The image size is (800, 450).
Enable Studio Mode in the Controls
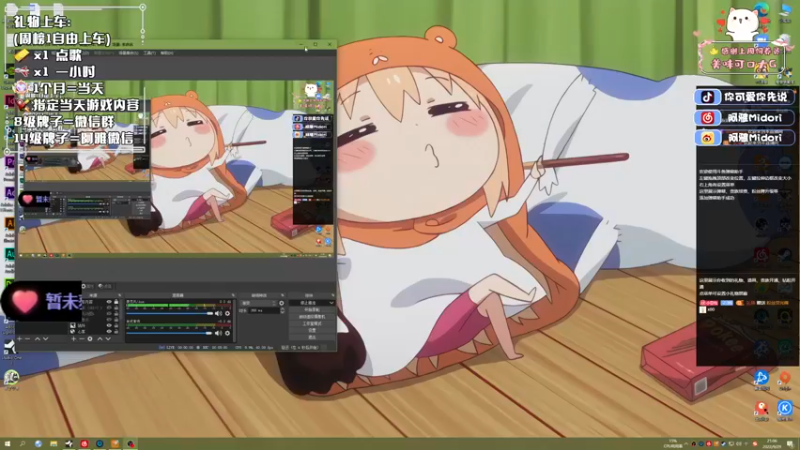312,323
